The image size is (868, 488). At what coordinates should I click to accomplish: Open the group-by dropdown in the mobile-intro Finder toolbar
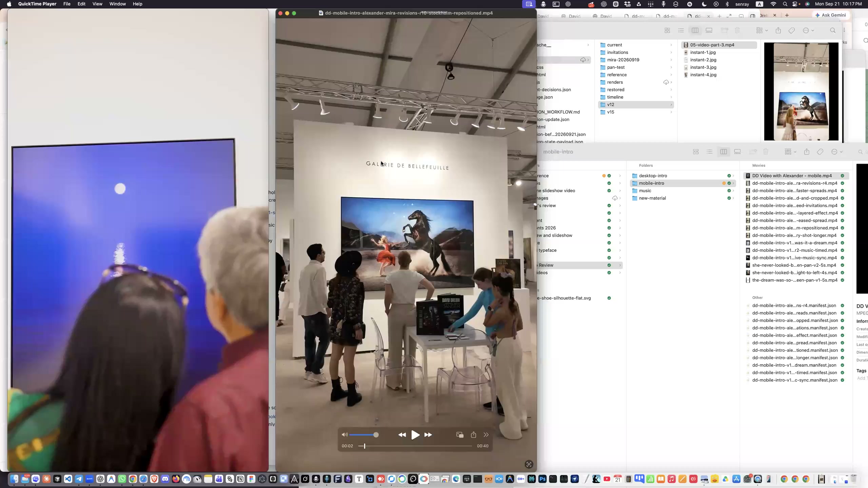790,152
